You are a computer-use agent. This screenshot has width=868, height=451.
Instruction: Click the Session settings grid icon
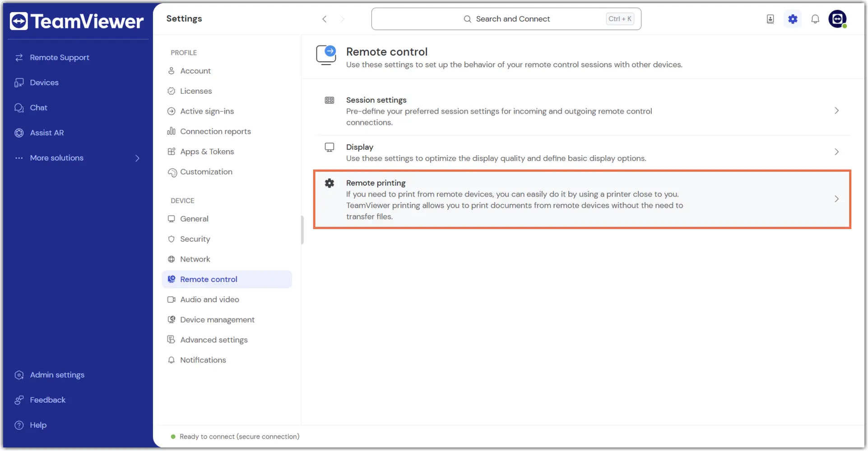(330, 100)
